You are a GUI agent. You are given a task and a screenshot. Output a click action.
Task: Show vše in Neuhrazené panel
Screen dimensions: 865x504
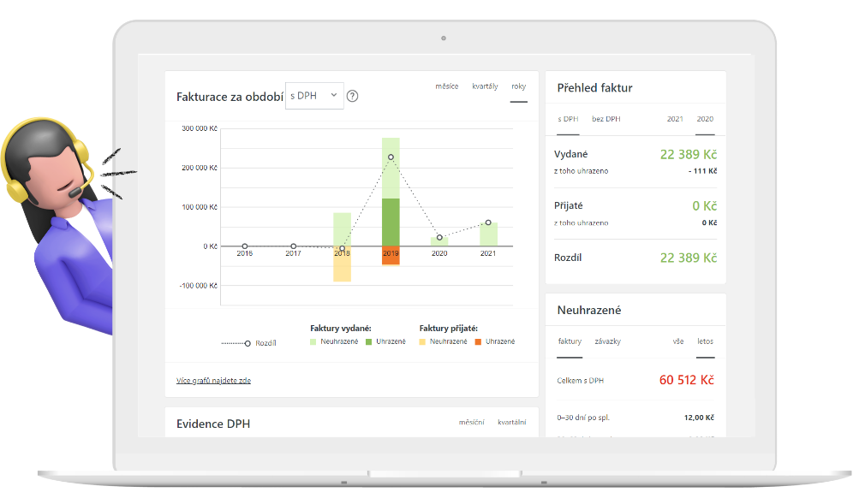(677, 341)
